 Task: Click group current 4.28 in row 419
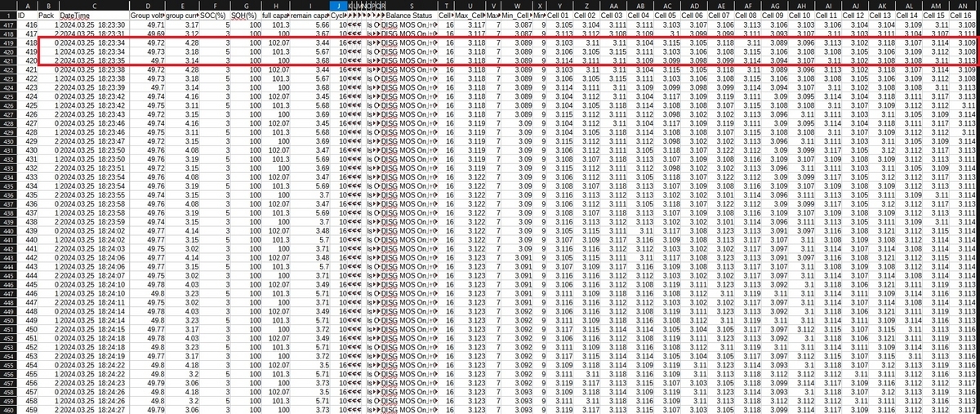(x=182, y=42)
